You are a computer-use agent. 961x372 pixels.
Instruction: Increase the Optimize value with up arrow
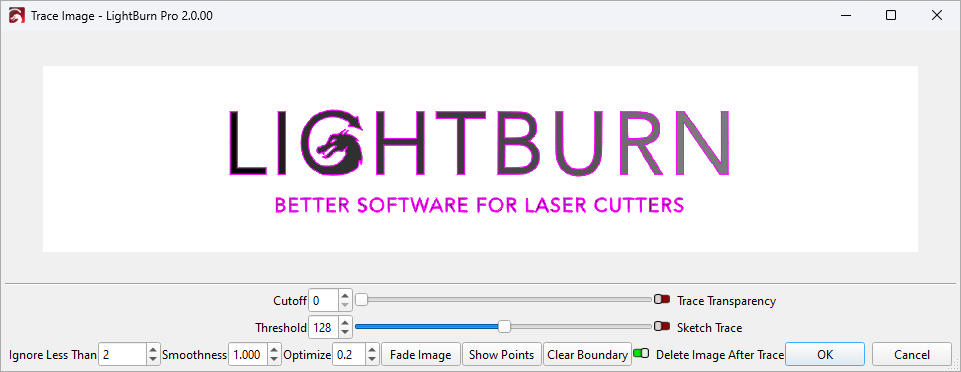click(x=372, y=350)
